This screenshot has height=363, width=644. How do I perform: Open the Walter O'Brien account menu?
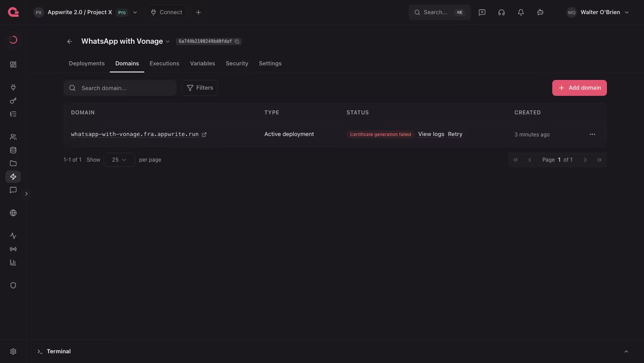tap(598, 12)
